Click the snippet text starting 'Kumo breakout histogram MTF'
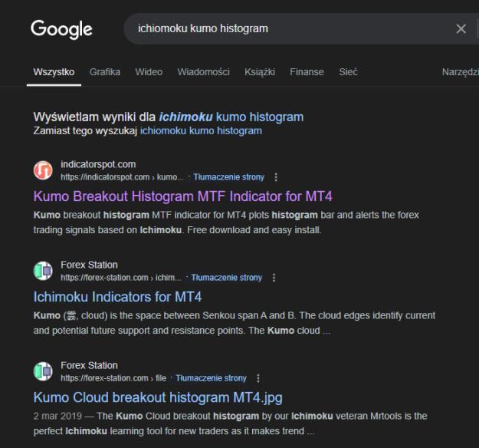 tap(226, 222)
